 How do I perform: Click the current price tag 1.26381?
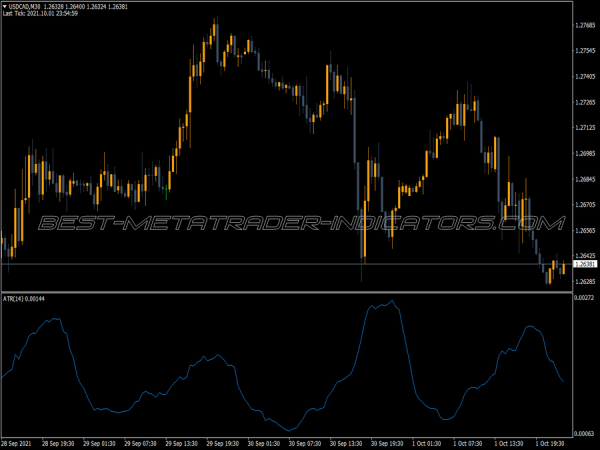[585, 264]
